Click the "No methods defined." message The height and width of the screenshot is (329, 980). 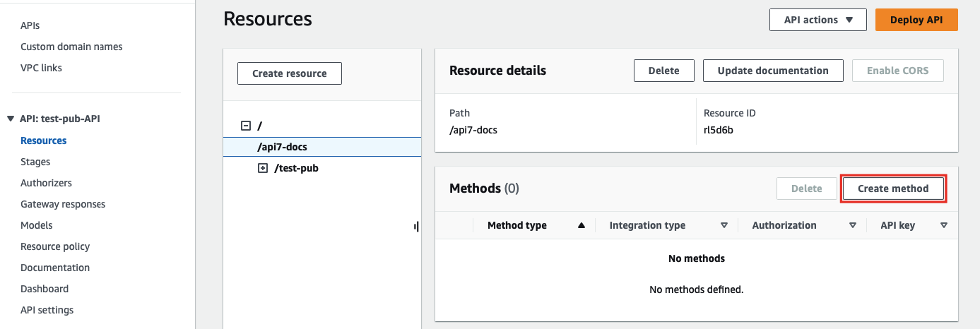[697, 289]
